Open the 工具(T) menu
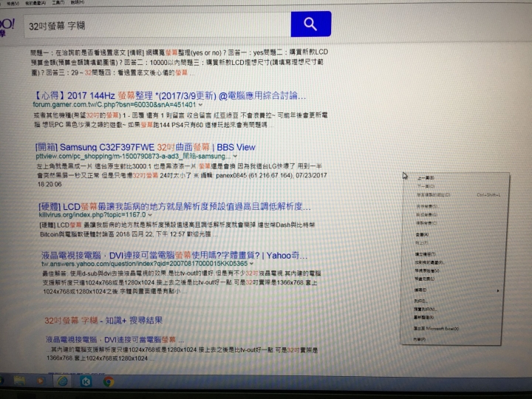532x399 pixels. (x=58, y=3)
